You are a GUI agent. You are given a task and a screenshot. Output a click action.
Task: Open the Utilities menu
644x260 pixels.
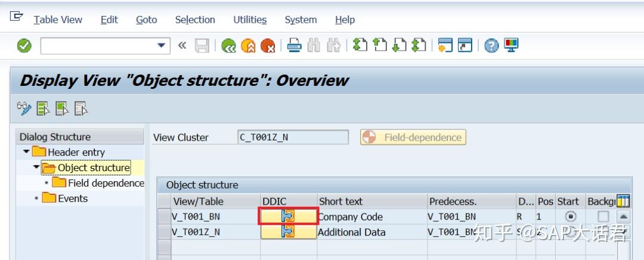point(250,20)
